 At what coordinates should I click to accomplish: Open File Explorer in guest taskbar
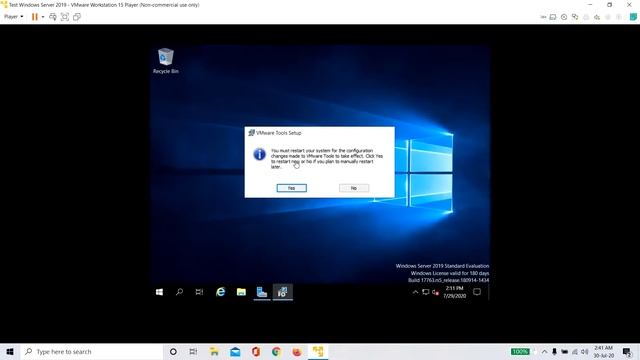[x=241, y=292]
